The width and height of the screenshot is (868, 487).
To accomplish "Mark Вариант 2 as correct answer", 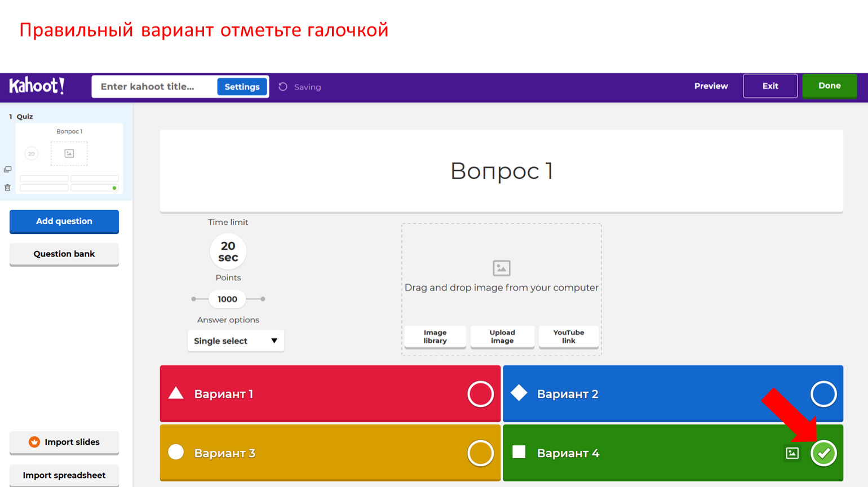I will [823, 394].
